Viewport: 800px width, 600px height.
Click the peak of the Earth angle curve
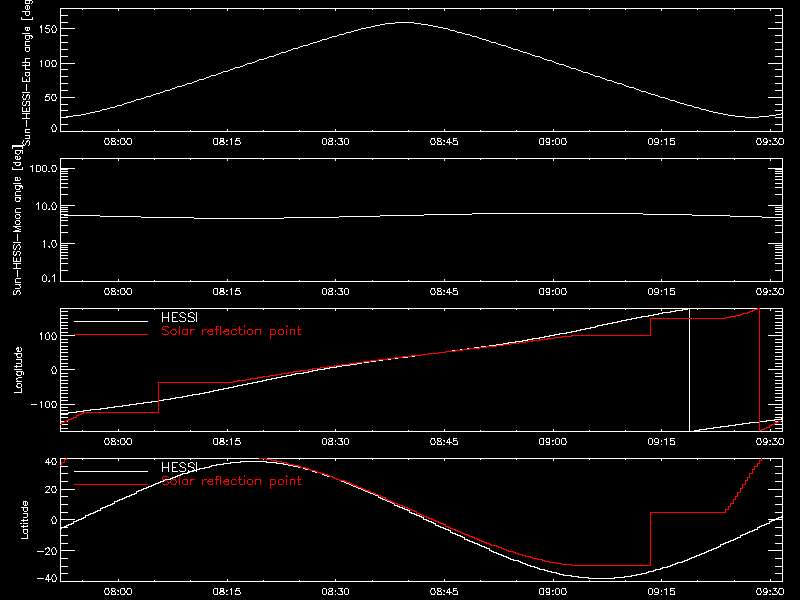pos(404,22)
